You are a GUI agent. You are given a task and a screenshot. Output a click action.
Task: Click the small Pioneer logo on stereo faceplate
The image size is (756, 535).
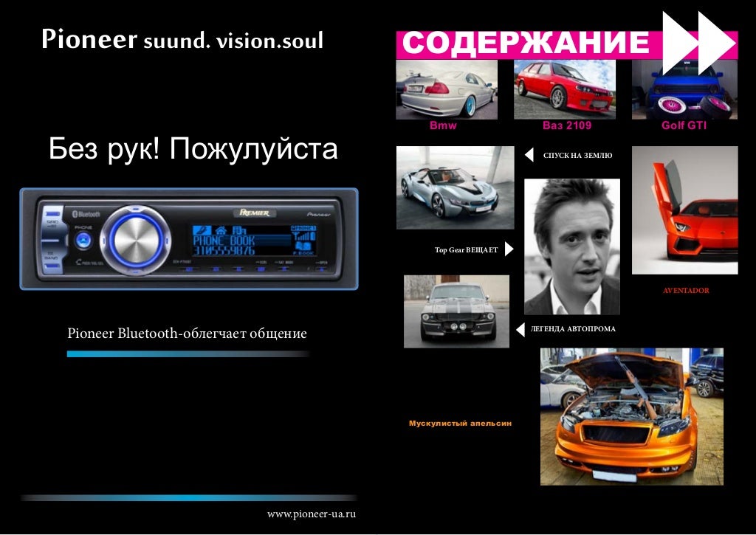(x=319, y=214)
